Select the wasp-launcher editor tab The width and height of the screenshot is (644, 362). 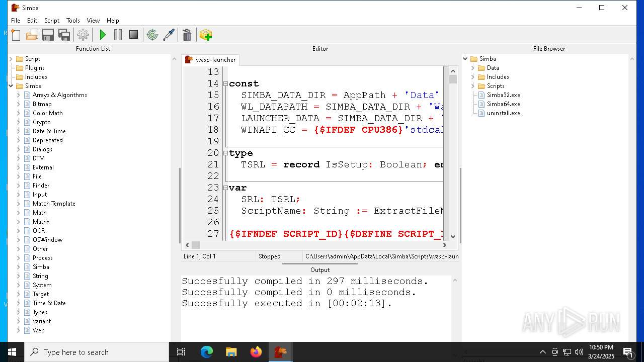211,60
